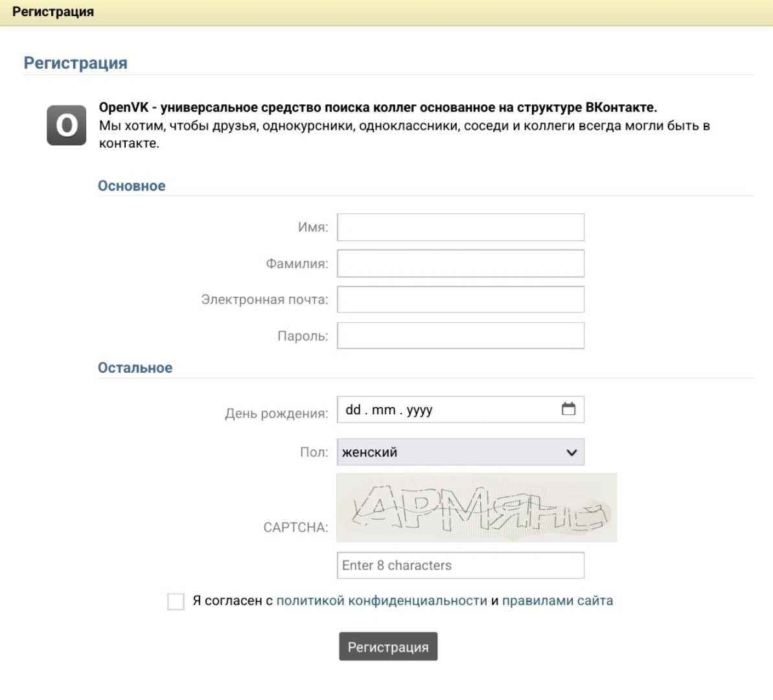
Task: Click the Регистрация page heading
Action: click(x=75, y=63)
